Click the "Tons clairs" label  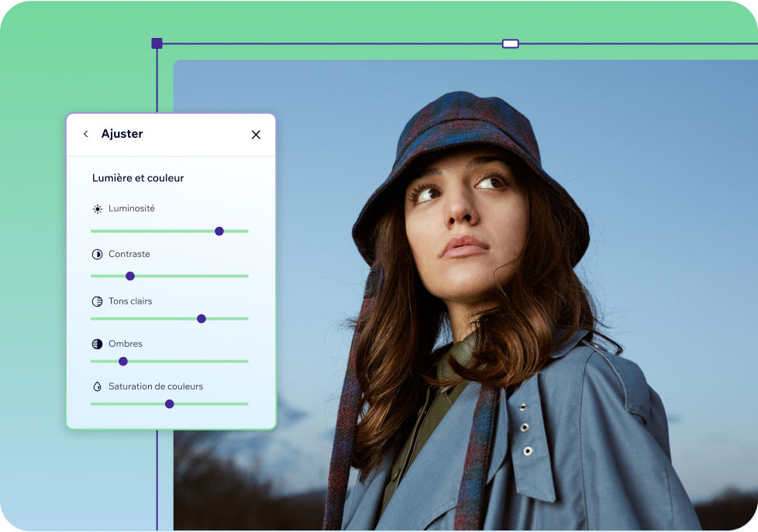click(130, 301)
